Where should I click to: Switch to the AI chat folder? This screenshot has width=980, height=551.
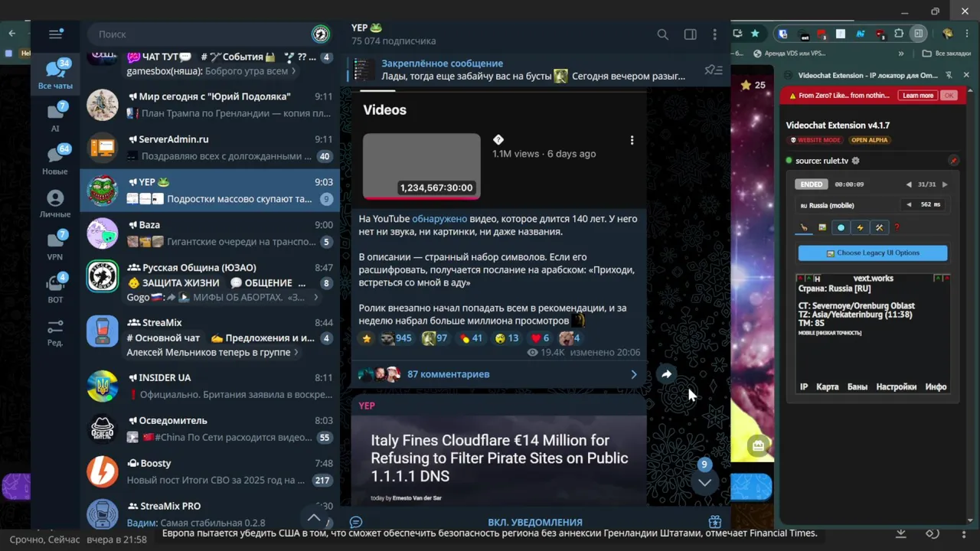pos(55,117)
